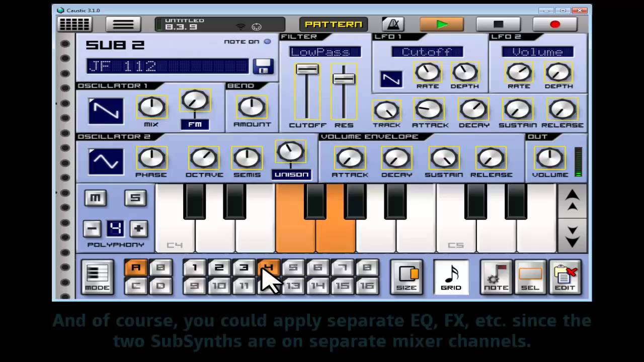Click the output VOLUME knob
Image resolution: width=644 pixels, height=362 pixels.
tap(549, 158)
